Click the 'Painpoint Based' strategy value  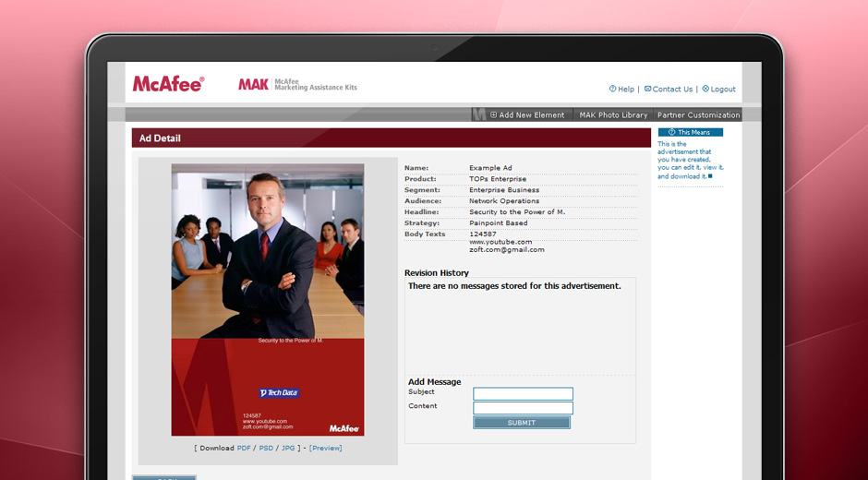point(499,223)
